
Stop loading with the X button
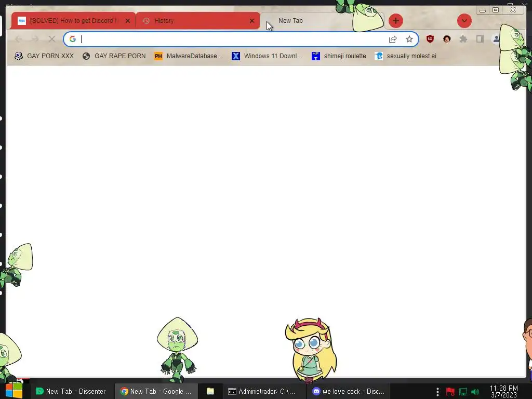click(x=51, y=39)
